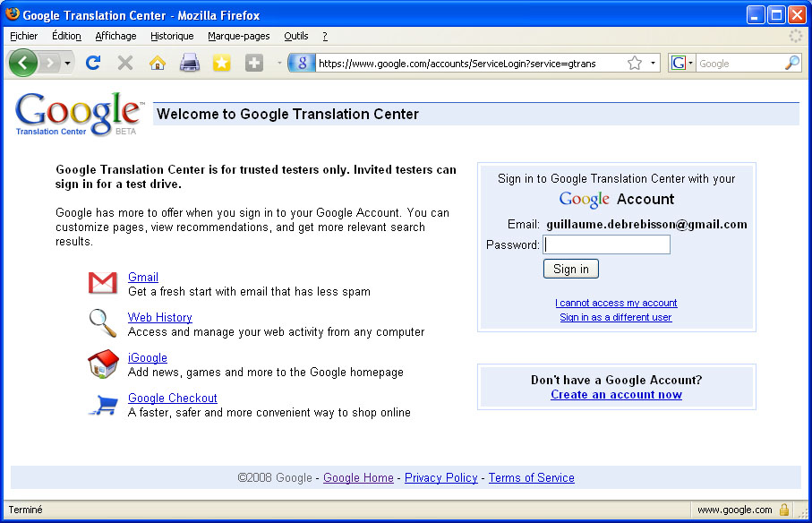Click the Sign in button
812x523 pixels.
[x=570, y=269]
